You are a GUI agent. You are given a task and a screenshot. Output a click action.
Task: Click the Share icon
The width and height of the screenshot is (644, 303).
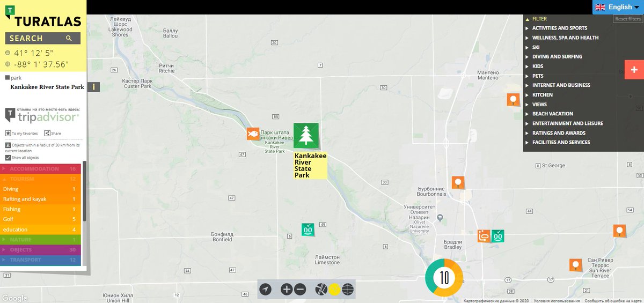click(47, 134)
